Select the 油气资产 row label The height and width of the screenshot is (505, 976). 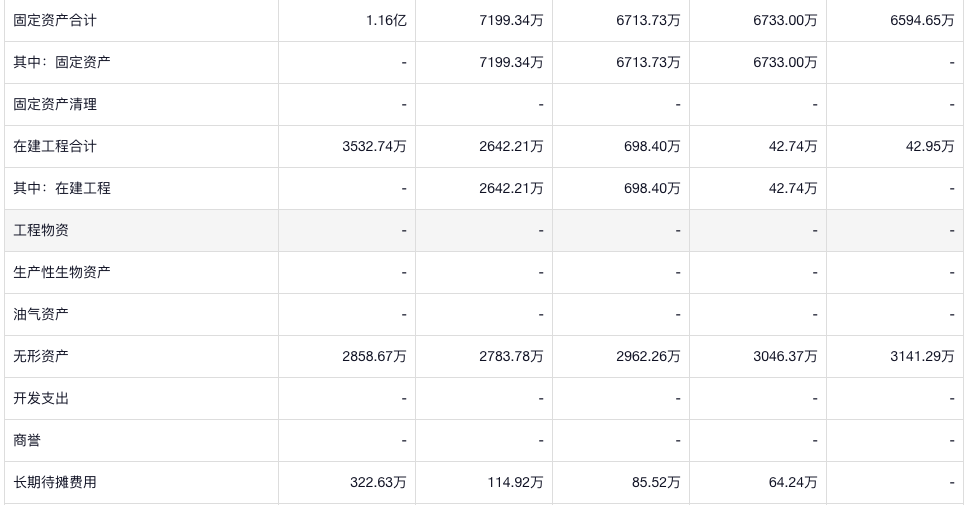(x=41, y=314)
